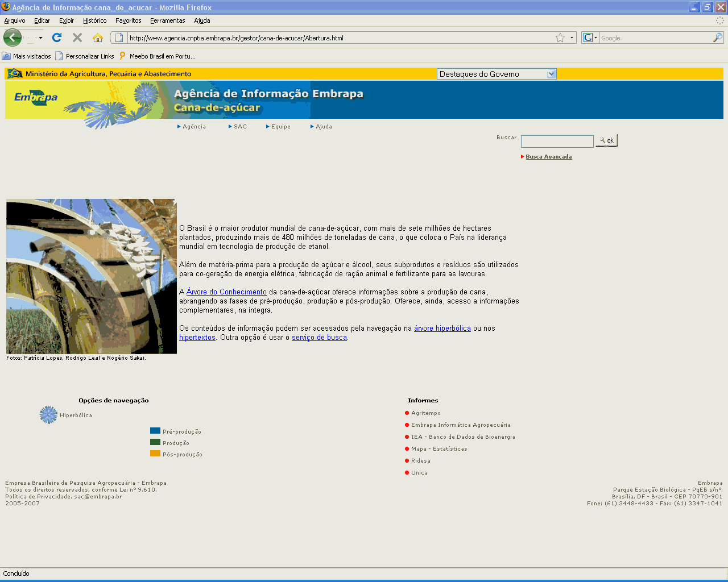Stop loading with the X icon
Image resolution: width=728 pixels, height=582 pixels.
(77, 38)
